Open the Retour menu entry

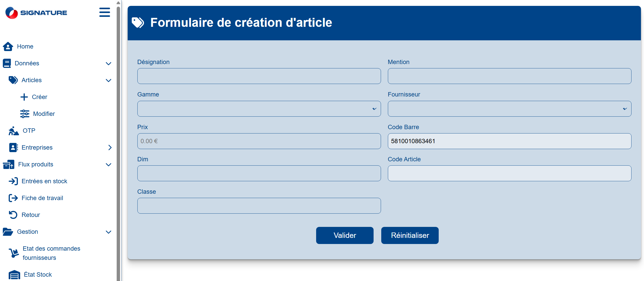coord(31,215)
